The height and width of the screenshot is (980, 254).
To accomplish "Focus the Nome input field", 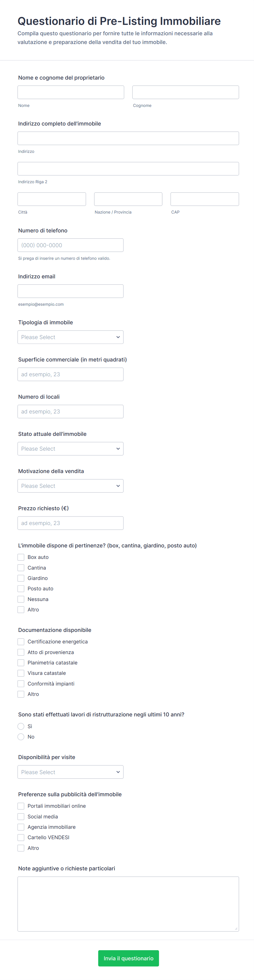I will click(71, 92).
